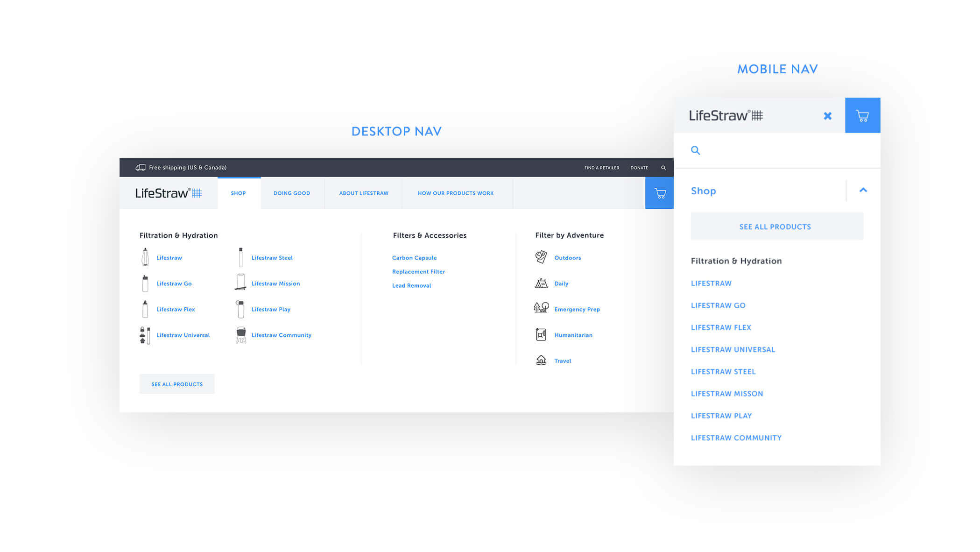
Task: Open the desktop nav shopping cart
Action: pos(659,193)
